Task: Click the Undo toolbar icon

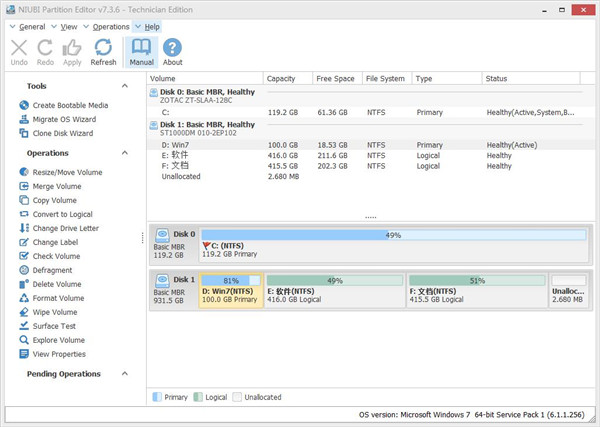Action: point(19,48)
